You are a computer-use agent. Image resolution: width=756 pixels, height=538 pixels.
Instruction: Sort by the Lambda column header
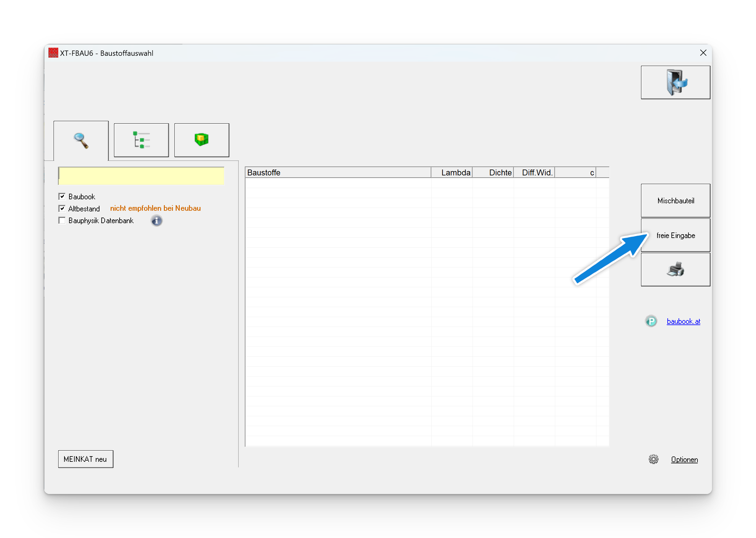coord(452,173)
